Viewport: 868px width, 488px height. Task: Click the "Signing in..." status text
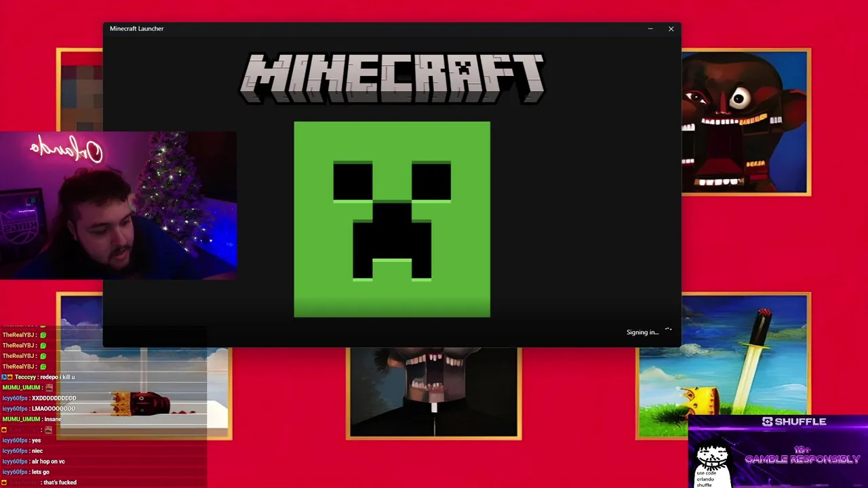coord(642,332)
